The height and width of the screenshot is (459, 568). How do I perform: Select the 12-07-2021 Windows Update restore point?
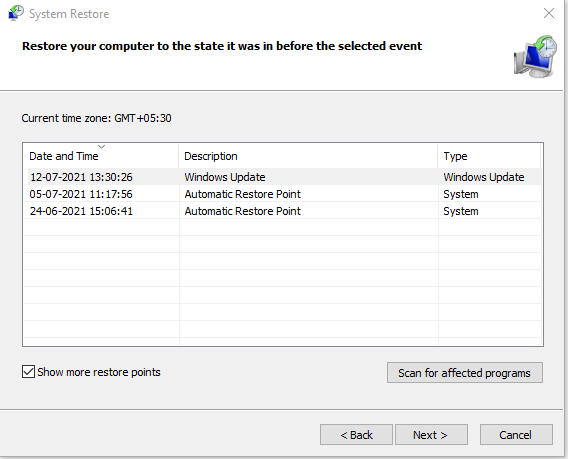tap(284, 177)
